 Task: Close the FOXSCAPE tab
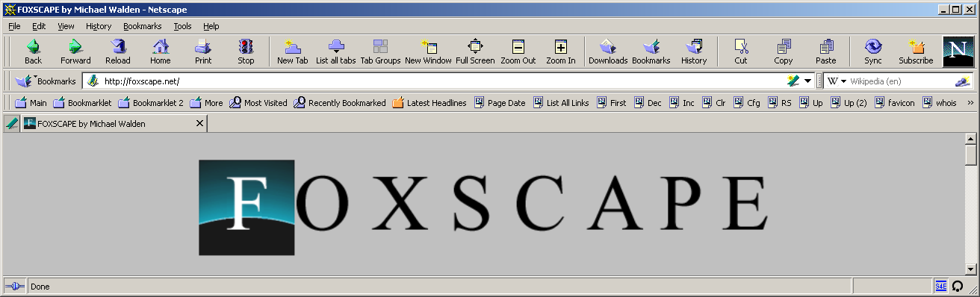pos(199,123)
